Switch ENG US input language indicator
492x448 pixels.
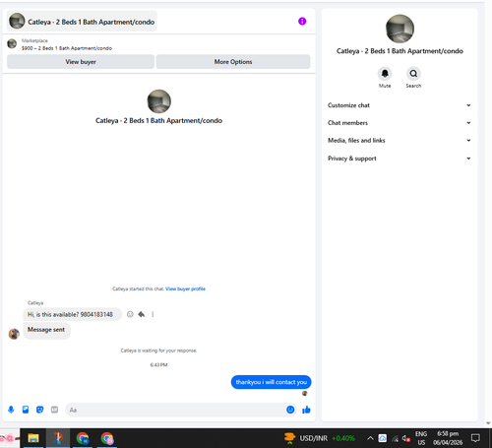[421, 438]
